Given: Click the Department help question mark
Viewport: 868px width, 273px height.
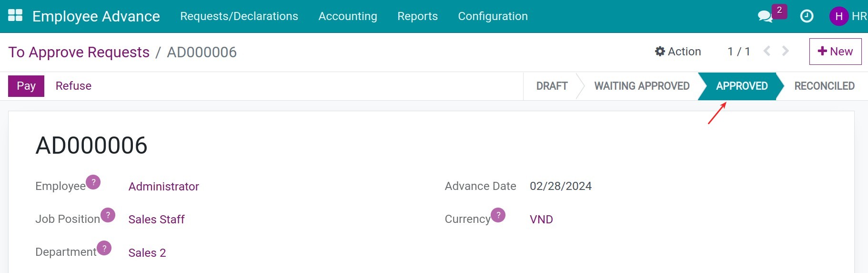Looking at the screenshot, I should coord(104,248).
